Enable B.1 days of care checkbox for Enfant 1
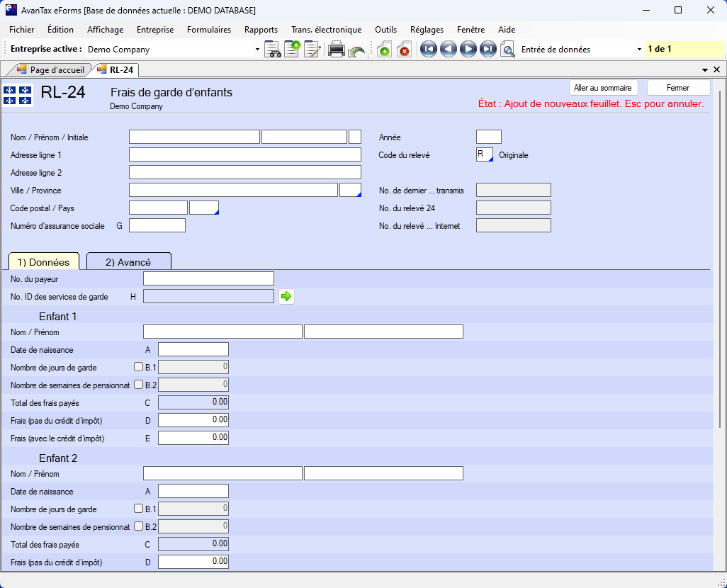Viewport: 727px width, 588px height. click(138, 367)
